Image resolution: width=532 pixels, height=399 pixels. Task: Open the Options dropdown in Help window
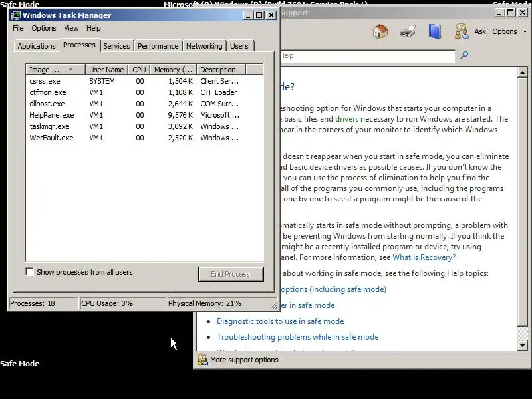[509, 31]
